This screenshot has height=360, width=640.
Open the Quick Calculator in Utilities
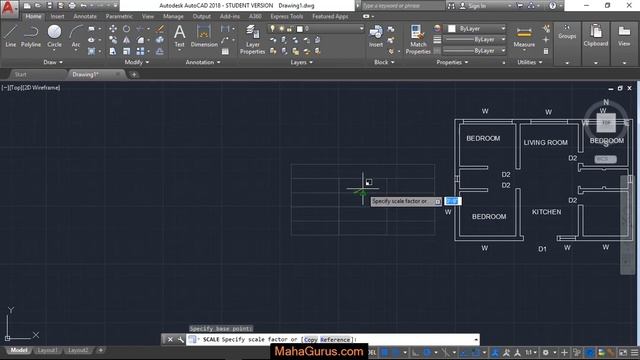546,51
